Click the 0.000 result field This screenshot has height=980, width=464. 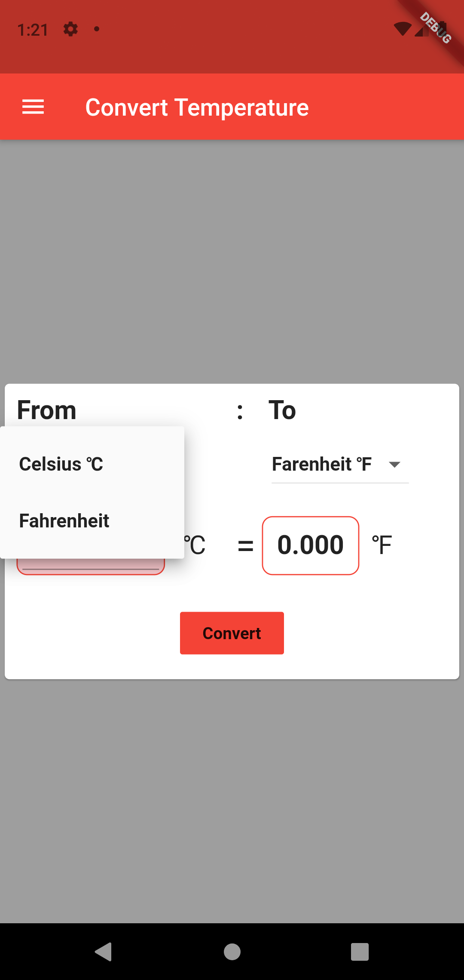310,544
